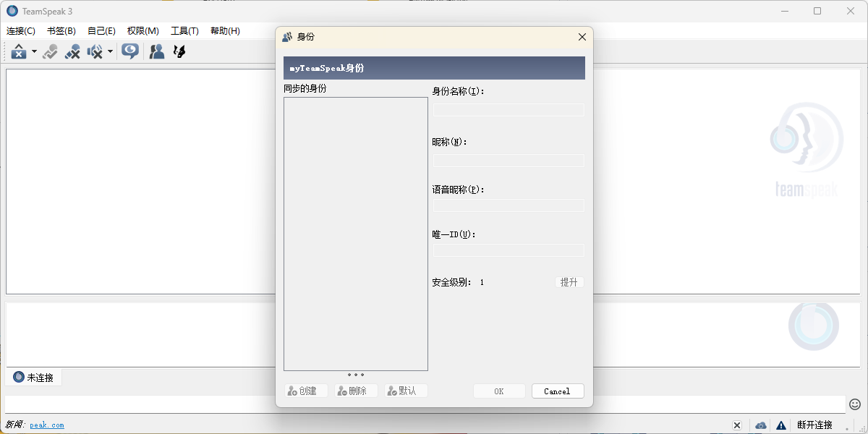Click the 默认 identity button
Image resolution: width=868 pixels, height=434 pixels.
406,391
